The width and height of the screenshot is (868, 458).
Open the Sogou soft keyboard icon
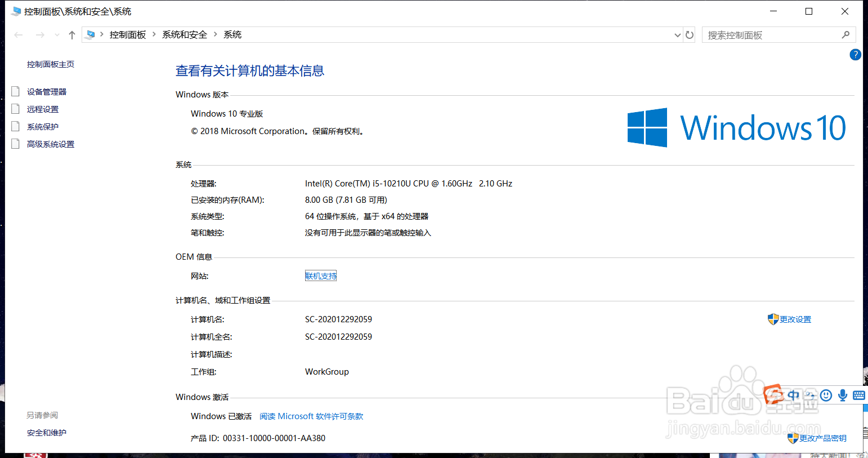tap(859, 395)
